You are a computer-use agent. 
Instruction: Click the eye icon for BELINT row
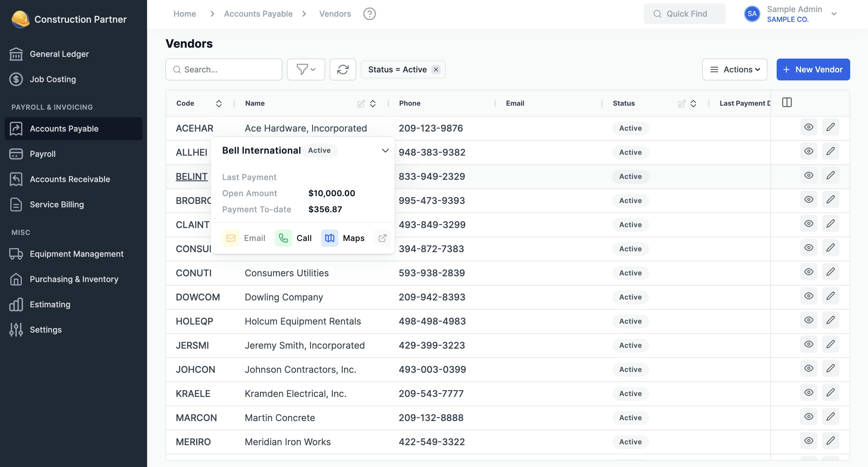809,175
